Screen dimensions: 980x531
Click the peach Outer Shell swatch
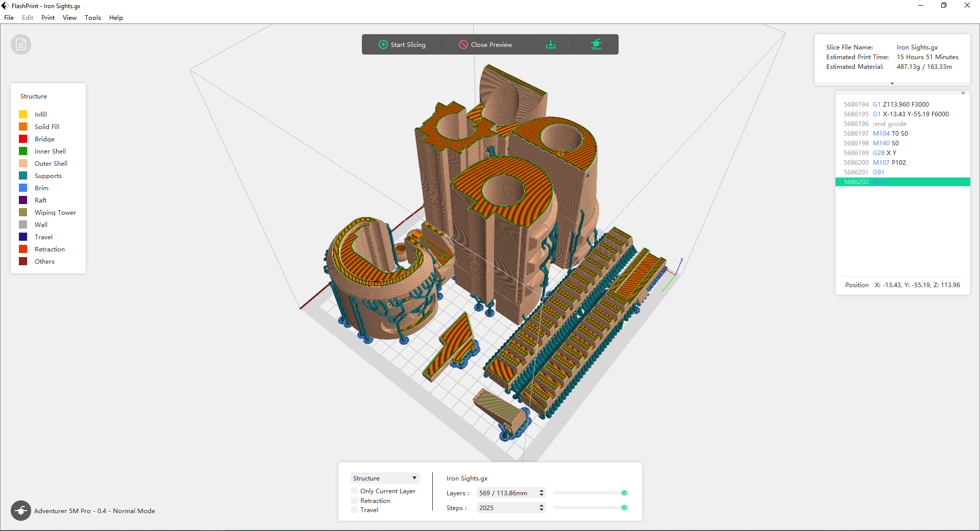tap(23, 163)
